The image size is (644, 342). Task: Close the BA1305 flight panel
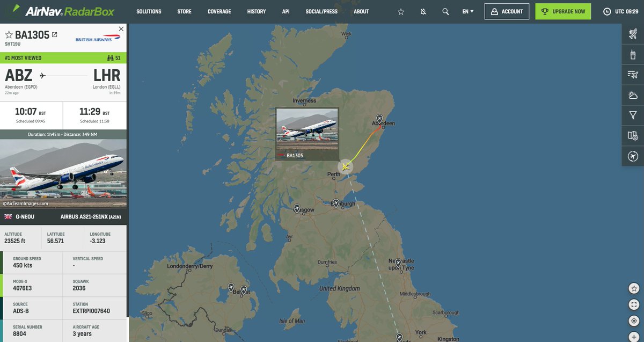pos(121,28)
